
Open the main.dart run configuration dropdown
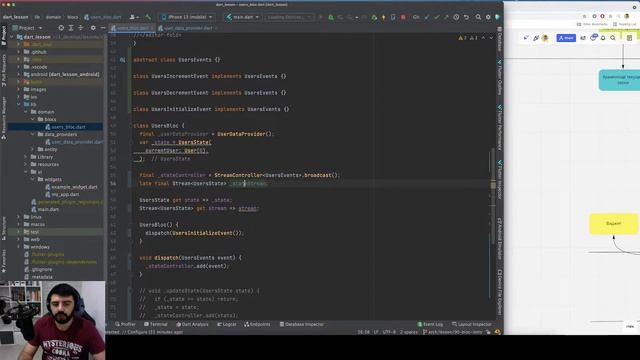243,17
